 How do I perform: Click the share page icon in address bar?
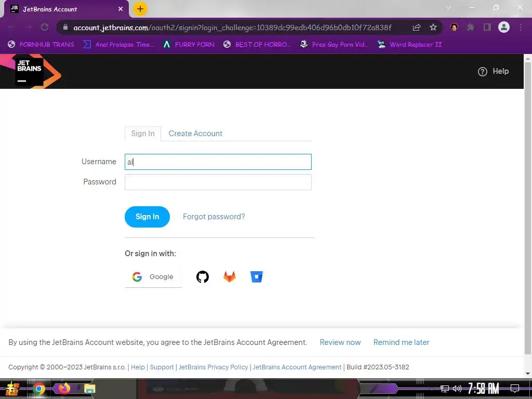point(417,28)
